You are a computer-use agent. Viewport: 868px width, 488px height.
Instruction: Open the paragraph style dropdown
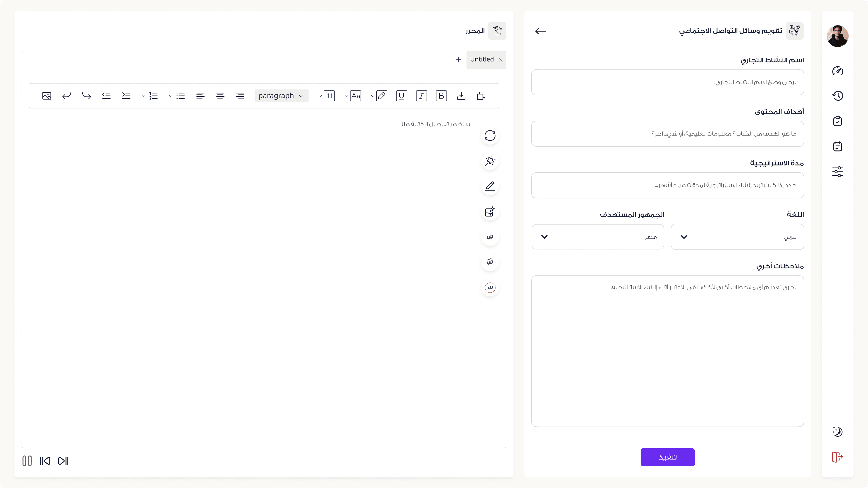(281, 96)
